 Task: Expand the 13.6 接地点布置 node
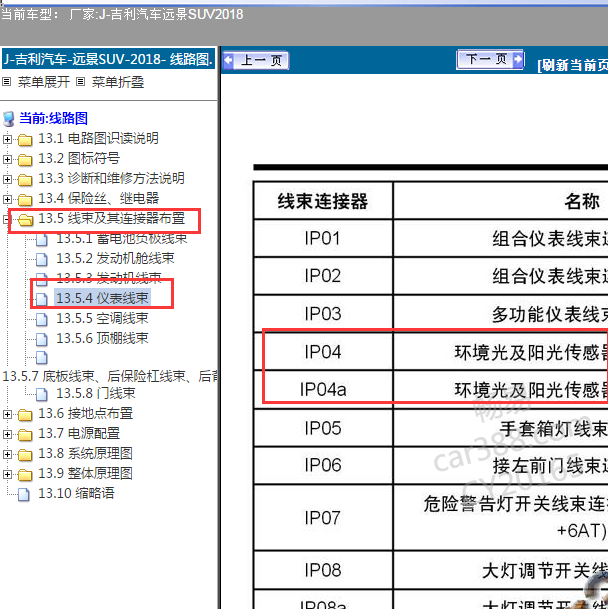[7, 414]
